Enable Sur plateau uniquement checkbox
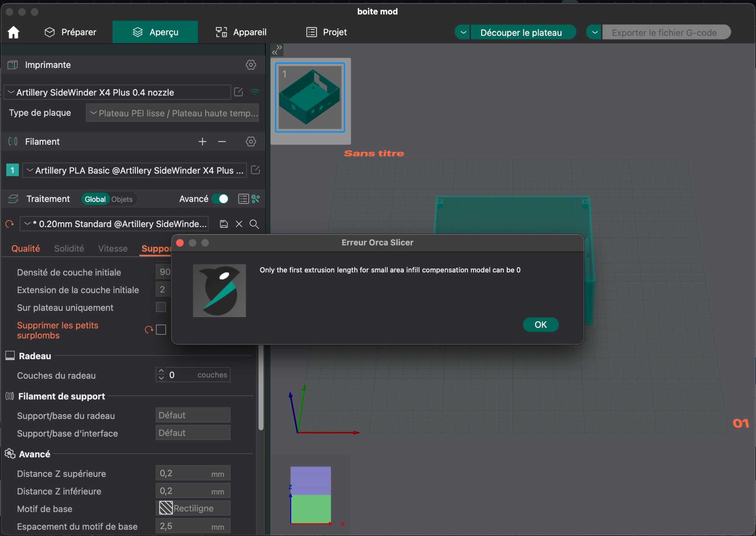The image size is (756, 536). (x=161, y=307)
